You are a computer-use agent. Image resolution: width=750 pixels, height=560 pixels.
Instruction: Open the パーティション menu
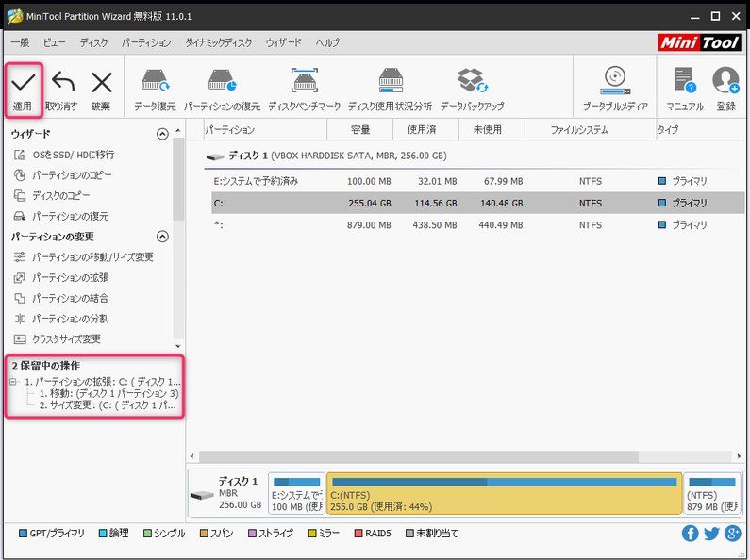pos(146,42)
